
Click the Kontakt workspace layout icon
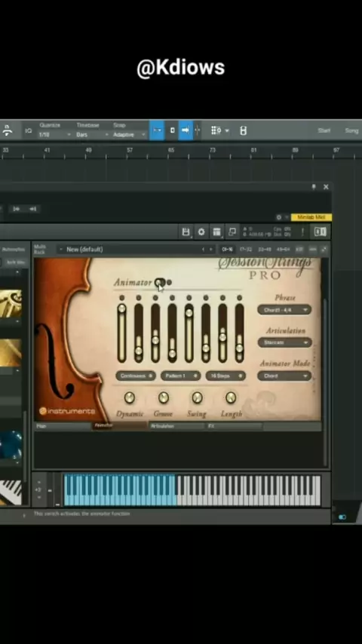click(216, 232)
